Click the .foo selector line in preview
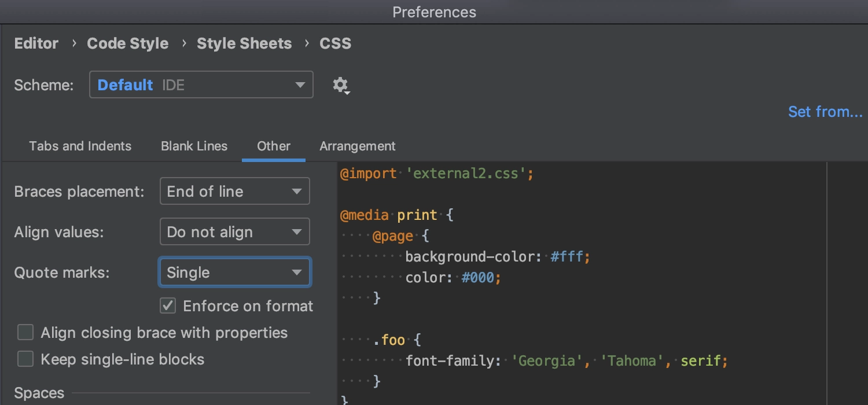868x405 pixels. pos(396,340)
